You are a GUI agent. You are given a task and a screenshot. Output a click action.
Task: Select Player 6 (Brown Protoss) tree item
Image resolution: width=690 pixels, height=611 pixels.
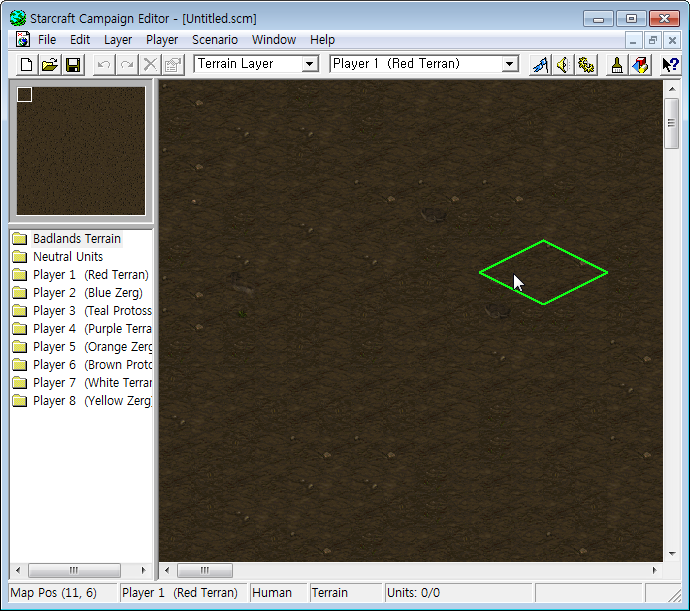click(92, 365)
